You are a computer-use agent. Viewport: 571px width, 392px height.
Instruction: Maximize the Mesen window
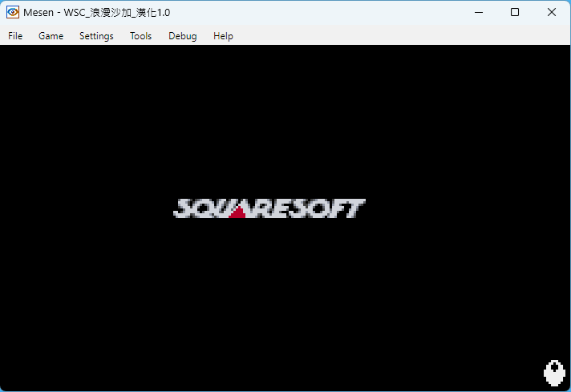tap(515, 12)
